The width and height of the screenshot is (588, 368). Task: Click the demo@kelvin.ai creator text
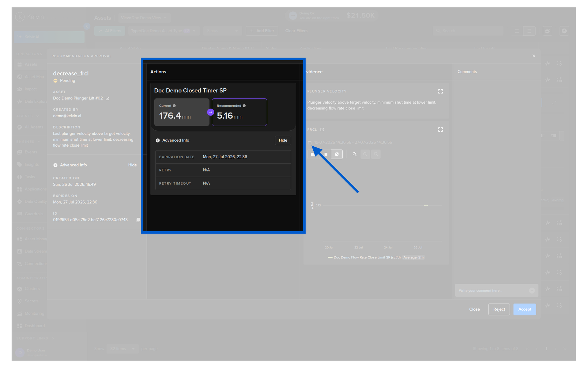pyautogui.click(x=67, y=116)
